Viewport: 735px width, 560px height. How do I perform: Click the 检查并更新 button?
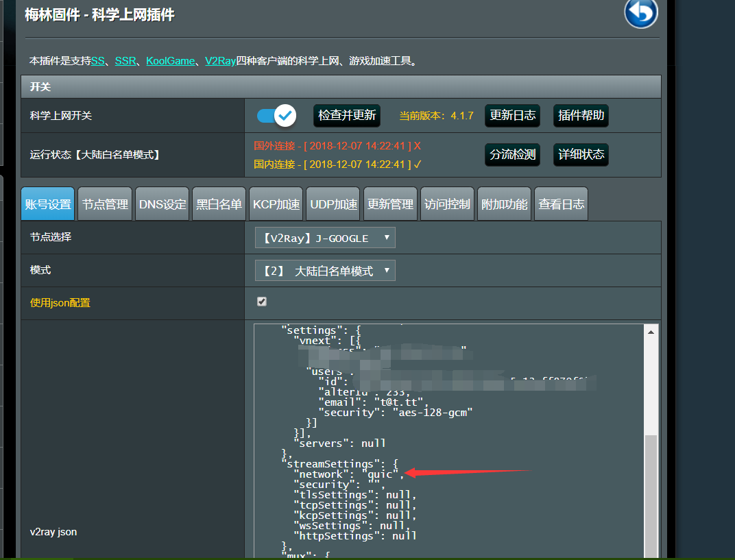pyautogui.click(x=347, y=115)
